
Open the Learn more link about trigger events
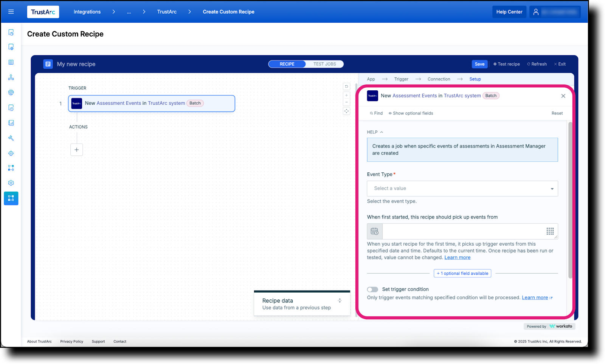457,257
